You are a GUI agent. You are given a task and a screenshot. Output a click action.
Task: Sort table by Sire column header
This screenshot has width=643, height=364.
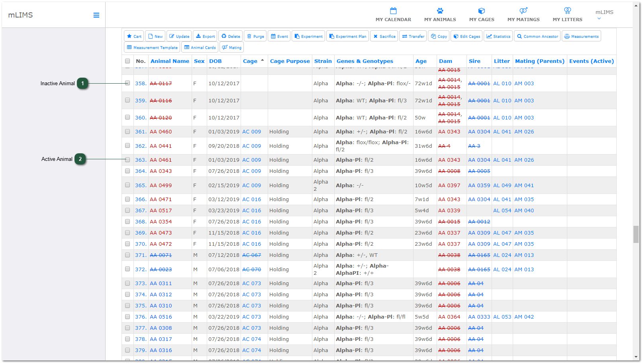[x=474, y=61]
